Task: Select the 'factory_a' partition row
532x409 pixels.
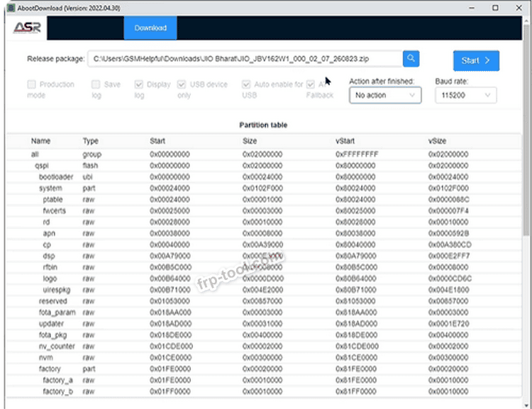Action: (264, 380)
